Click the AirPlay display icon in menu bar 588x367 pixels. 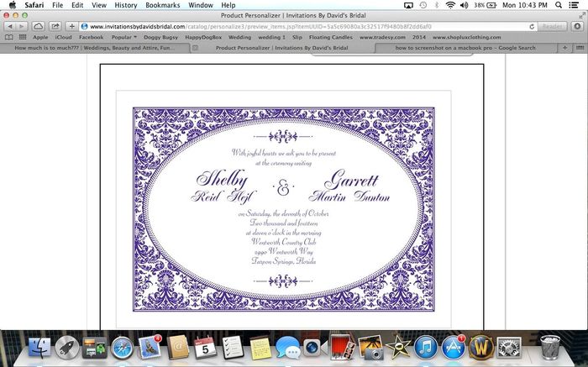click(x=408, y=5)
